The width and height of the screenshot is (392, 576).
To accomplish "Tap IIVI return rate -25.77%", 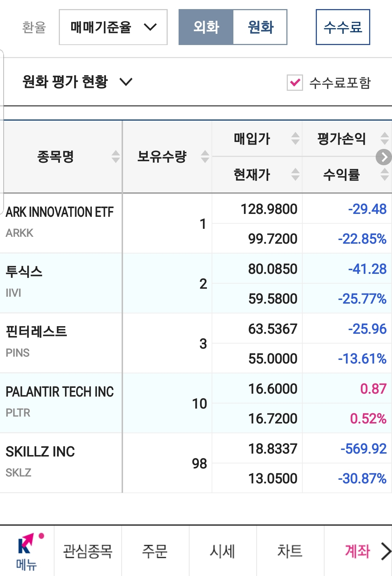I will pyautogui.click(x=362, y=299).
